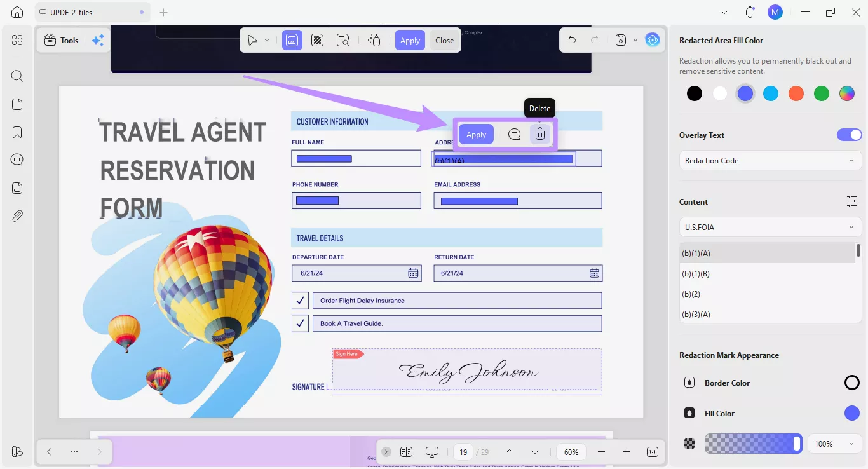The width and height of the screenshot is (868, 469).
Task: Open the Departure Date calendar picker
Action: tap(413, 273)
